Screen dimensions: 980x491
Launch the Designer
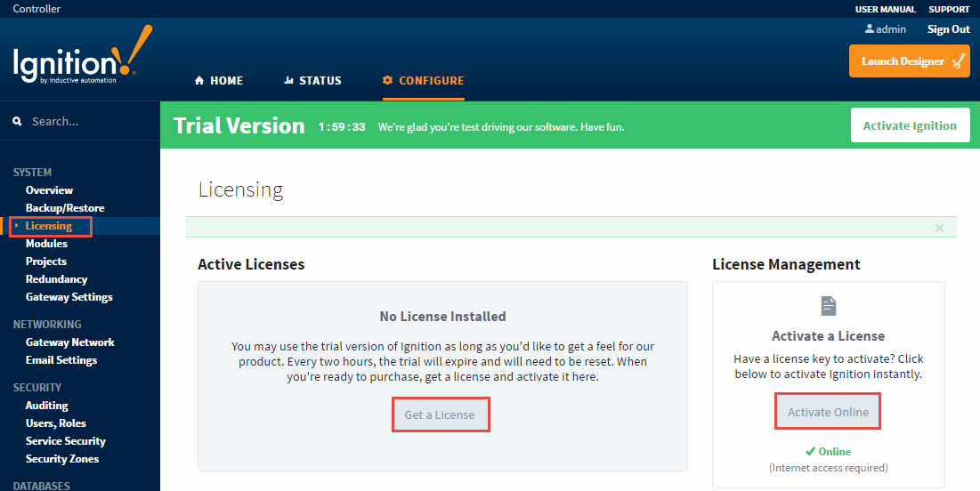pyautogui.click(x=909, y=61)
